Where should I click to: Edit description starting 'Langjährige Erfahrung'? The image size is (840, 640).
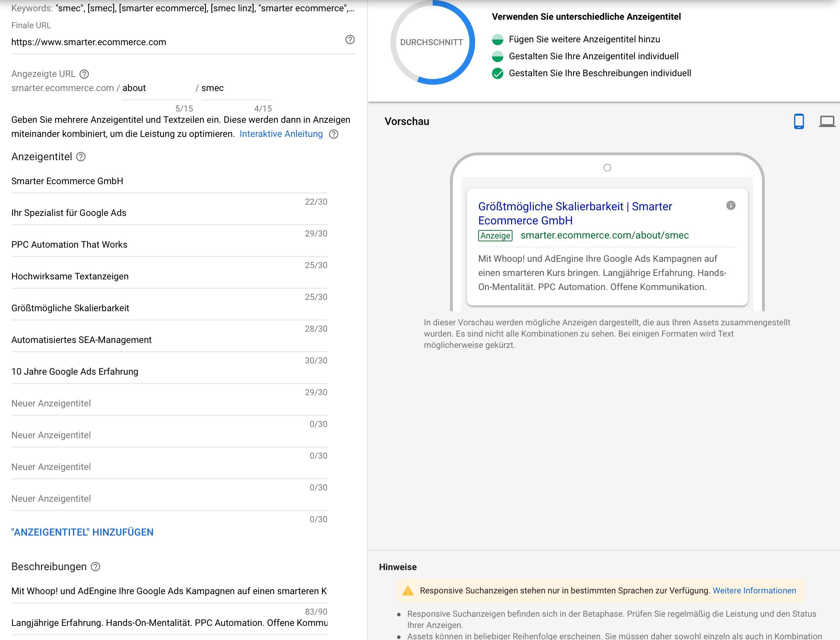169,623
